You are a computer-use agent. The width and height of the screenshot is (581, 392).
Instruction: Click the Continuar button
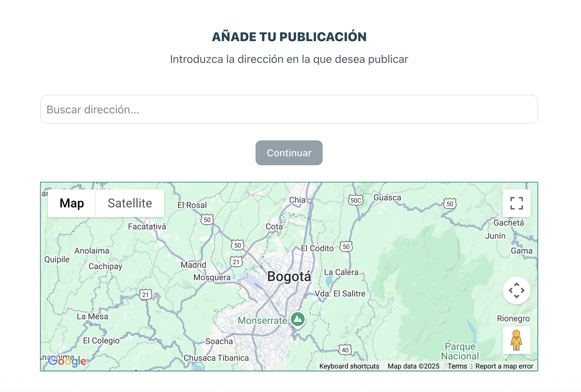click(x=289, y=153)
